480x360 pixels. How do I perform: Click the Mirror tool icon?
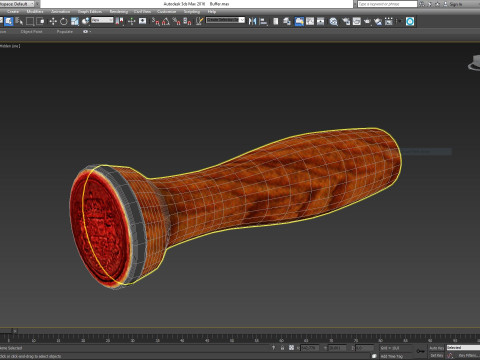252,21
